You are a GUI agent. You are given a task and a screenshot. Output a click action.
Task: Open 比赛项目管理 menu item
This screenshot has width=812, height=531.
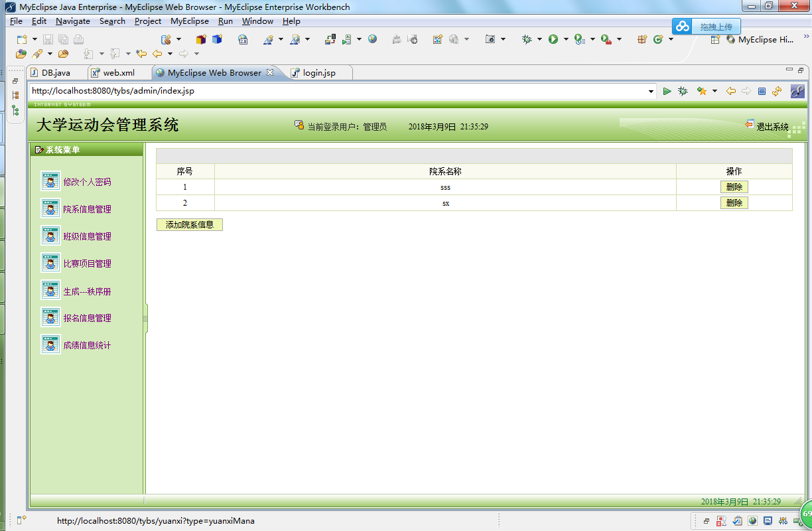(87, 264)
